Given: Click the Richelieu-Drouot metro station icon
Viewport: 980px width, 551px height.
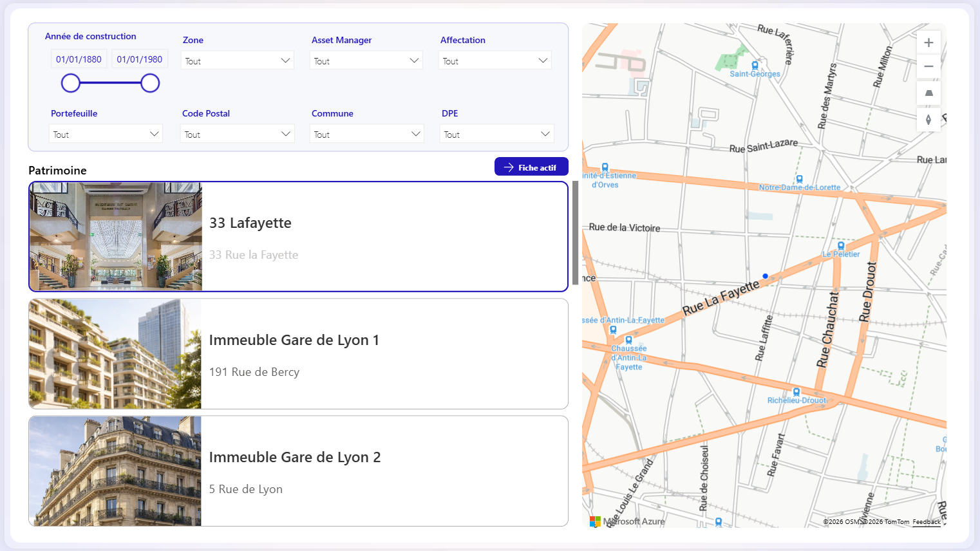Looking at the screenshot, I should (796, 392).
